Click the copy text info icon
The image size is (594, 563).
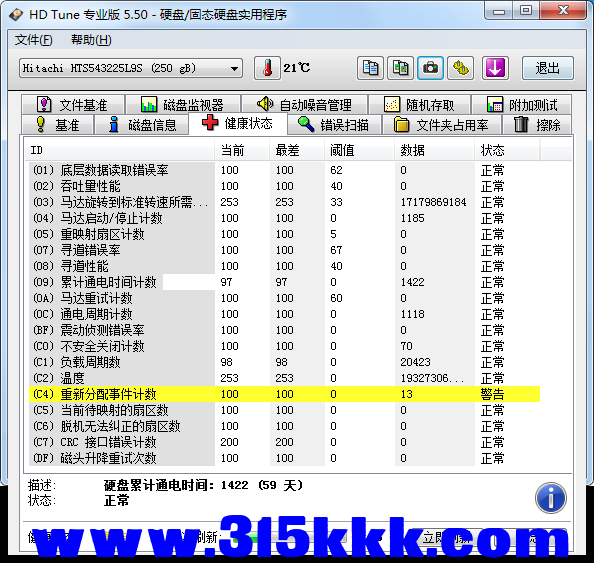tap(370, 68)
